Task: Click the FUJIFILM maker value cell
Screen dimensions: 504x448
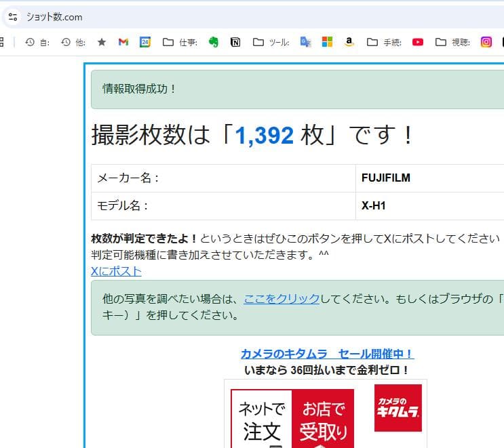Action: click(429, 178)
